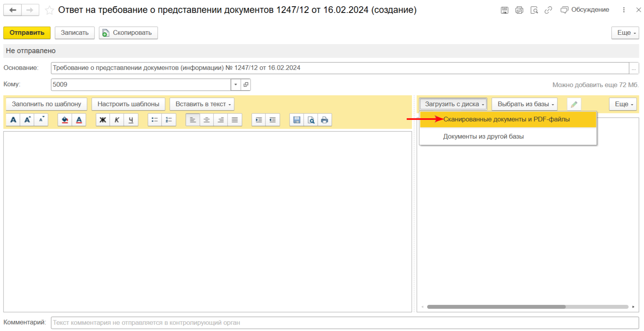
Task: Print the text from the editor toolbar
Action: click(x=325, y=120)
